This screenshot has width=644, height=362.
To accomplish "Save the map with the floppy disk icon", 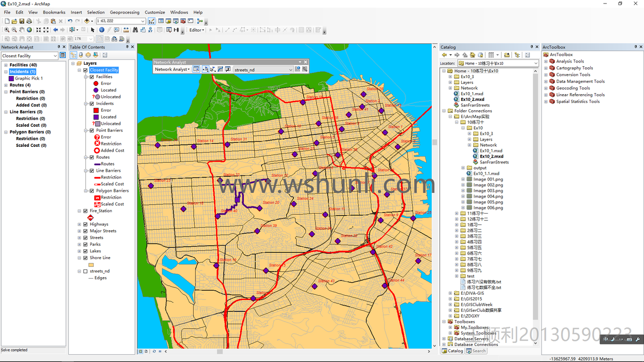I will (x=22, y=21).
